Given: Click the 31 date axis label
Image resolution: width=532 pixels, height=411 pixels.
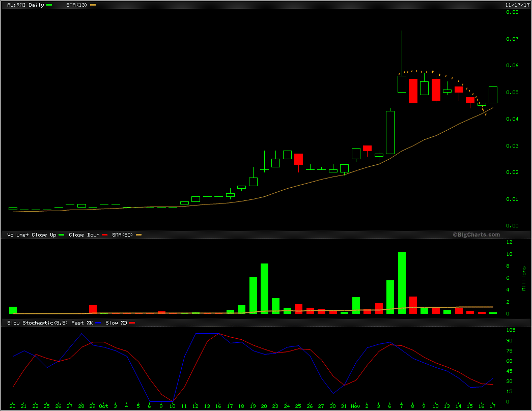Looking at the screenshot, I should (344, 406).
